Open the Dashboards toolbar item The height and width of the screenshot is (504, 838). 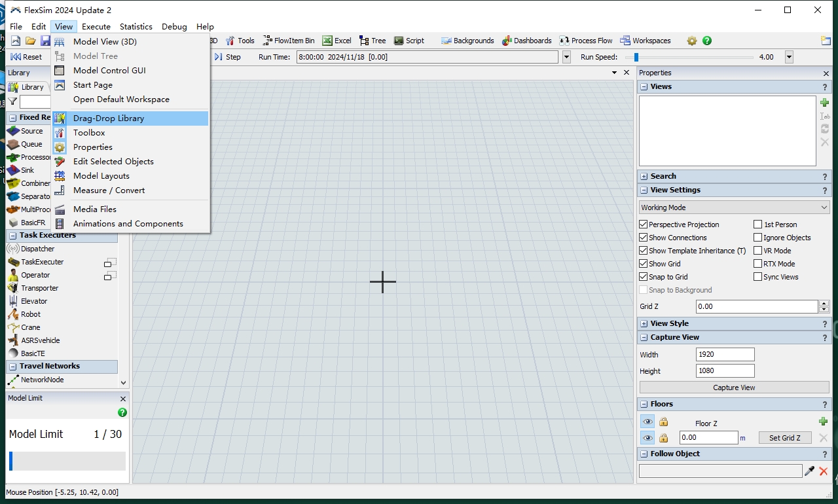pos(527,41)
